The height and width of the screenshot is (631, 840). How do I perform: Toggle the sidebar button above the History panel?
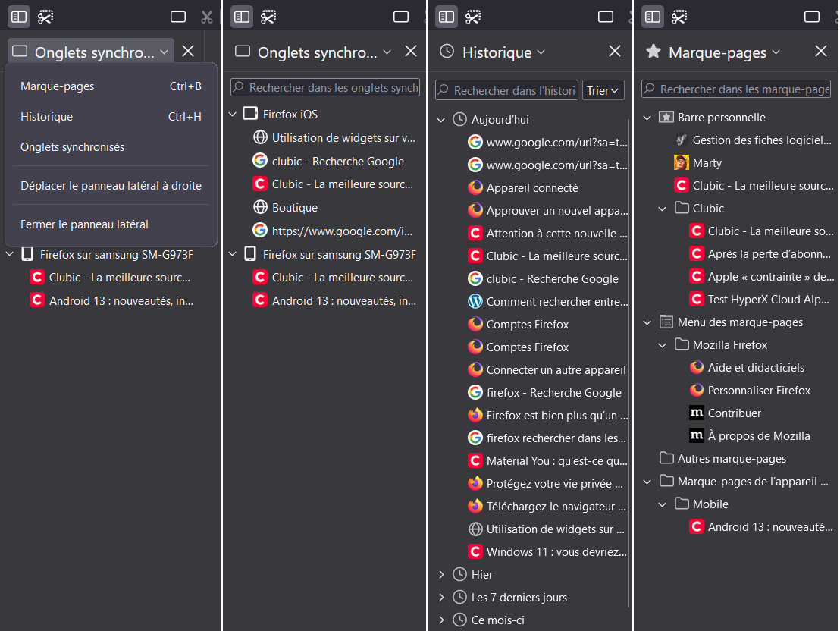pos(447,17)
